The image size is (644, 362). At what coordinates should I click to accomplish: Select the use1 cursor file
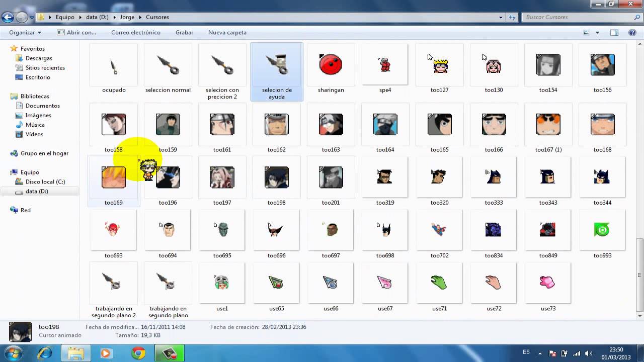coord(222,287)
